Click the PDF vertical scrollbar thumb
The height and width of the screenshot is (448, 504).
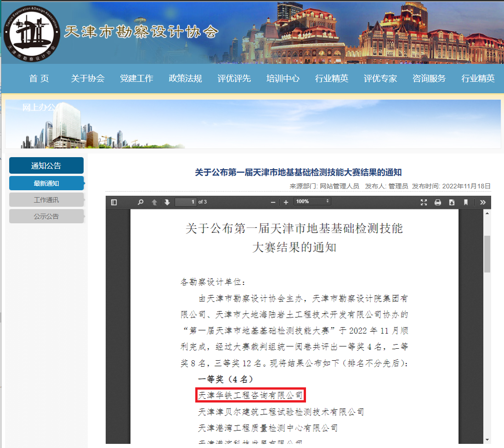pos(487,254)
